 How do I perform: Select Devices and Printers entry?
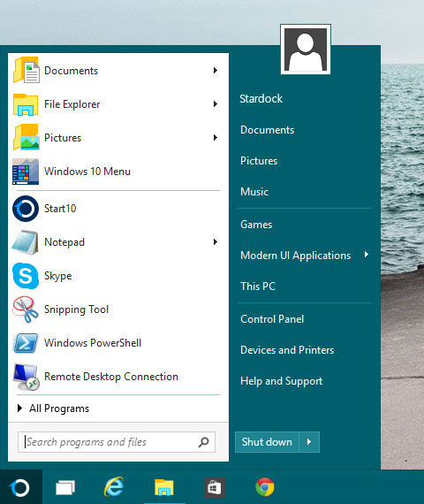pyautogui.click(x=287, y=350)
